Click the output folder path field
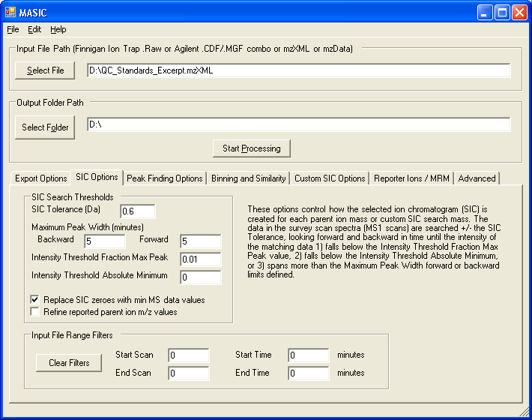Screen dimensions: 532x420 click(298, 124)
